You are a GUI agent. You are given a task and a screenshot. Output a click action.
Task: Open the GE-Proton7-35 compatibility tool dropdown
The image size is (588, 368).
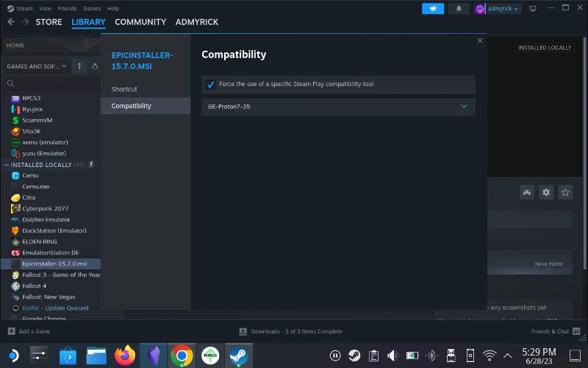pos(338,107)
